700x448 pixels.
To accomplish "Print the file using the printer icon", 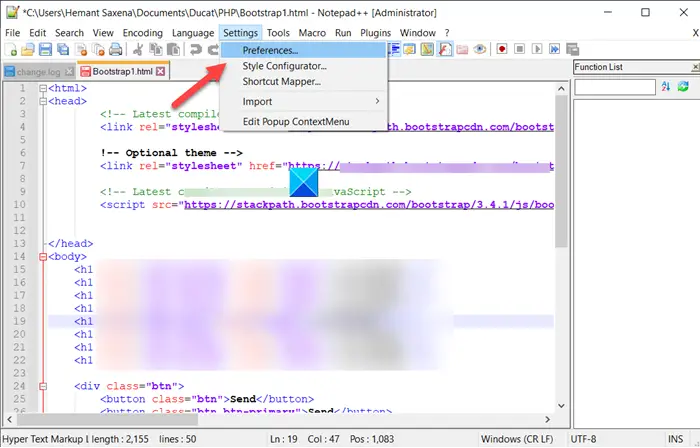I will [x=116, y=49].
